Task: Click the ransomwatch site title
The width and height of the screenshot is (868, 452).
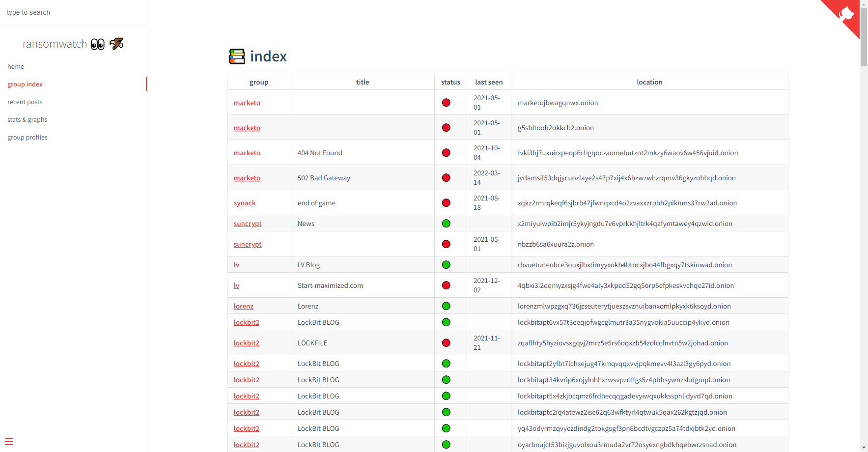Action: tap(55, 44)
